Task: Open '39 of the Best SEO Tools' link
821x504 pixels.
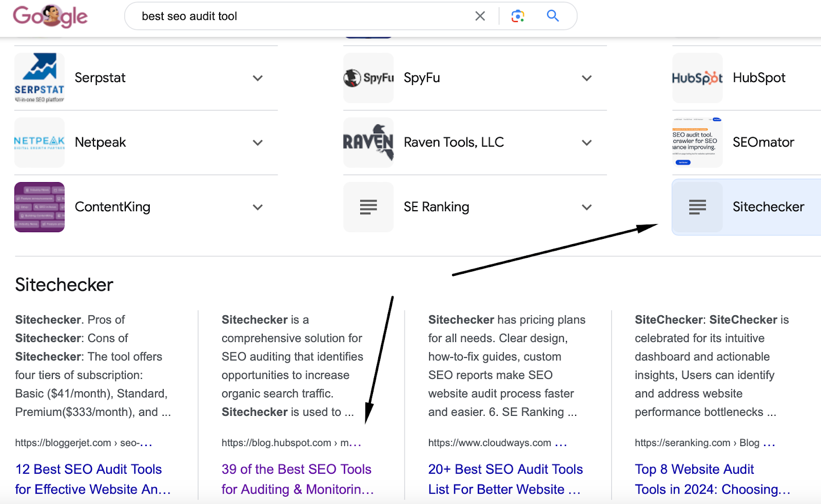Action: point(298,479)
